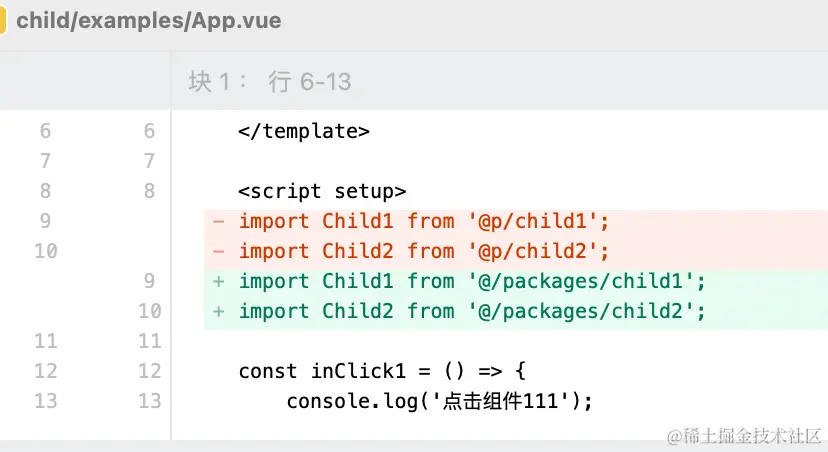
Task: Click the console.log('点击组件111') line
Action: (x=440, y=401)
